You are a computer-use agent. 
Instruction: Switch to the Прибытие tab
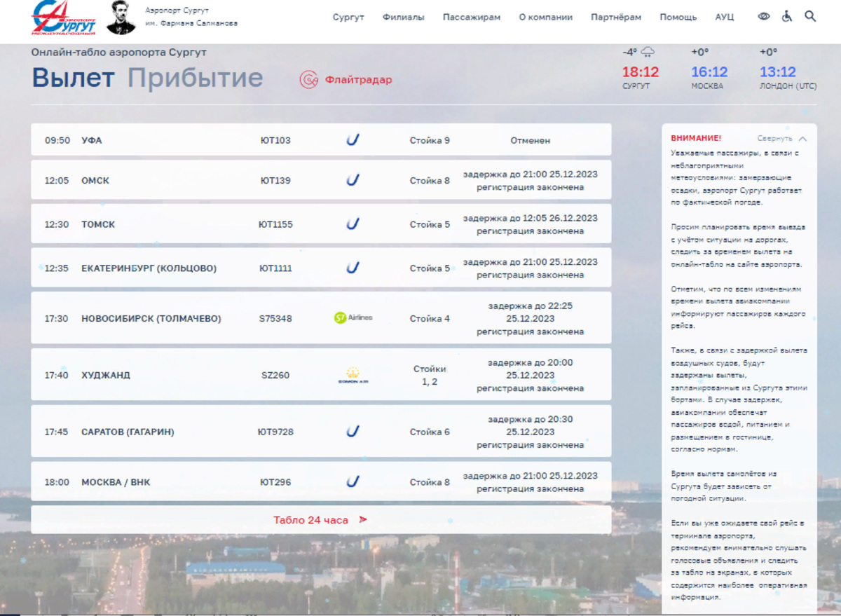pos(195,78)
